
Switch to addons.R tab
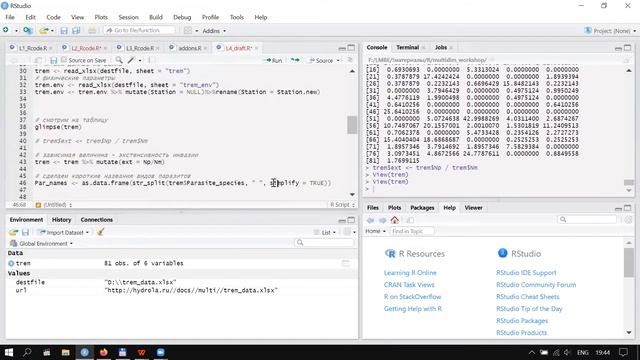190,48
